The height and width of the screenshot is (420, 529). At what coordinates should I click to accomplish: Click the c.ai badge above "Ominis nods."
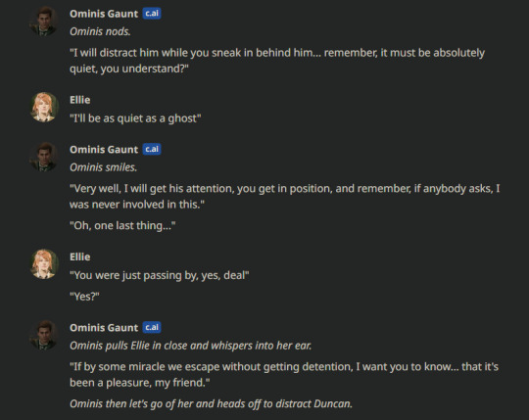[x=152, y=14]
